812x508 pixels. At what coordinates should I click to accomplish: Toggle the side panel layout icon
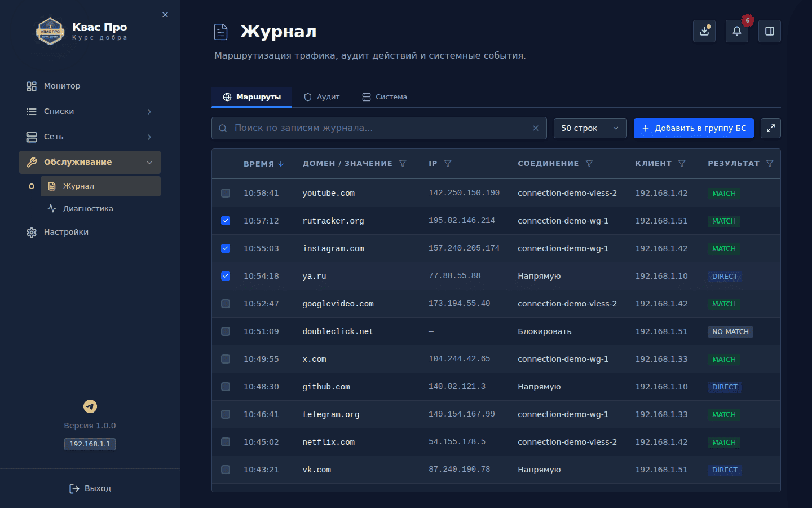(770, 31)
